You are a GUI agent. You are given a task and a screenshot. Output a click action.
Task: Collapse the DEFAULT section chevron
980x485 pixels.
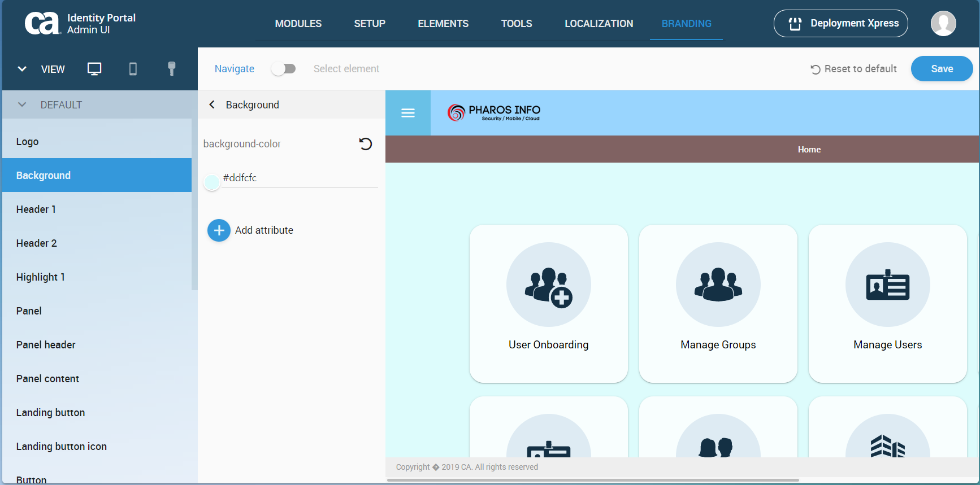[22, 104]
